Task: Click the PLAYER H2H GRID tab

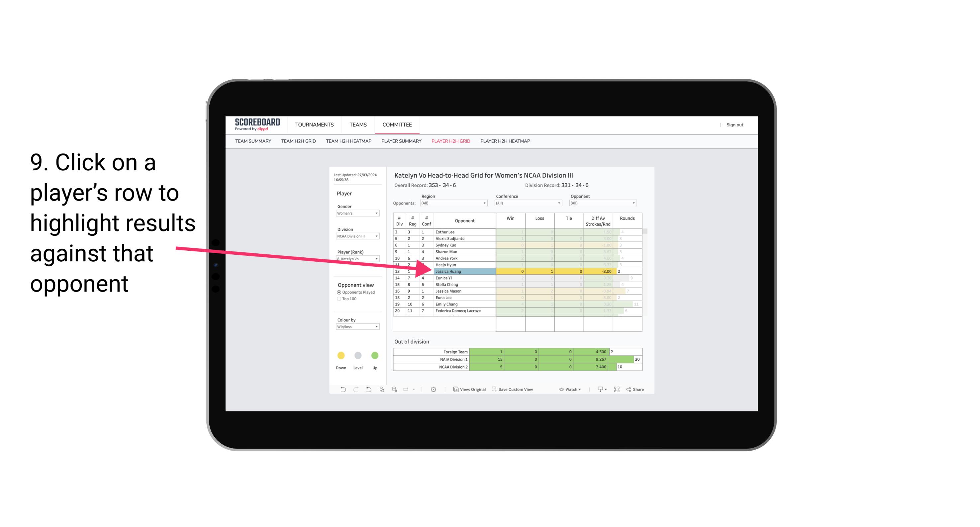Action: pos(450,141)
